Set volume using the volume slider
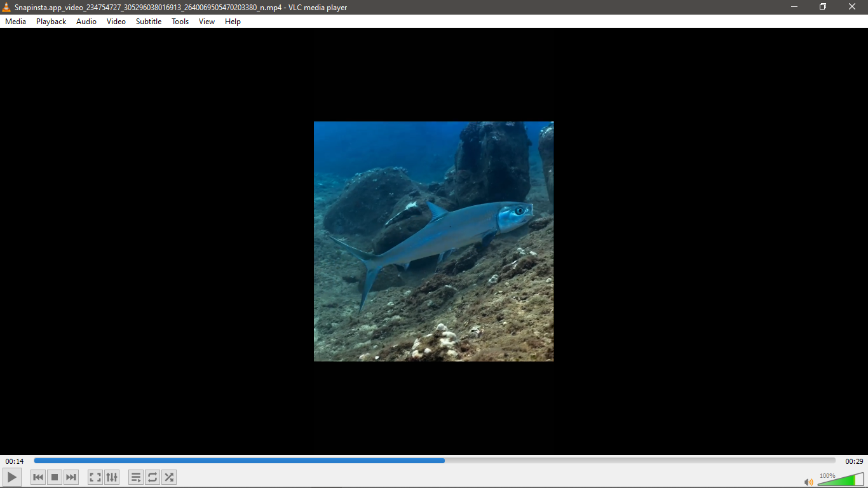 click(841, 480)
